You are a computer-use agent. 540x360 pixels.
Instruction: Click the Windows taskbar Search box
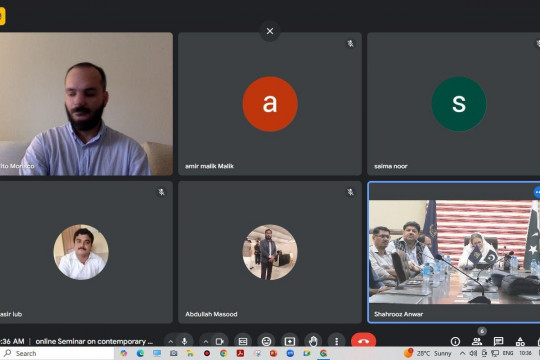[x=57, y=353]
